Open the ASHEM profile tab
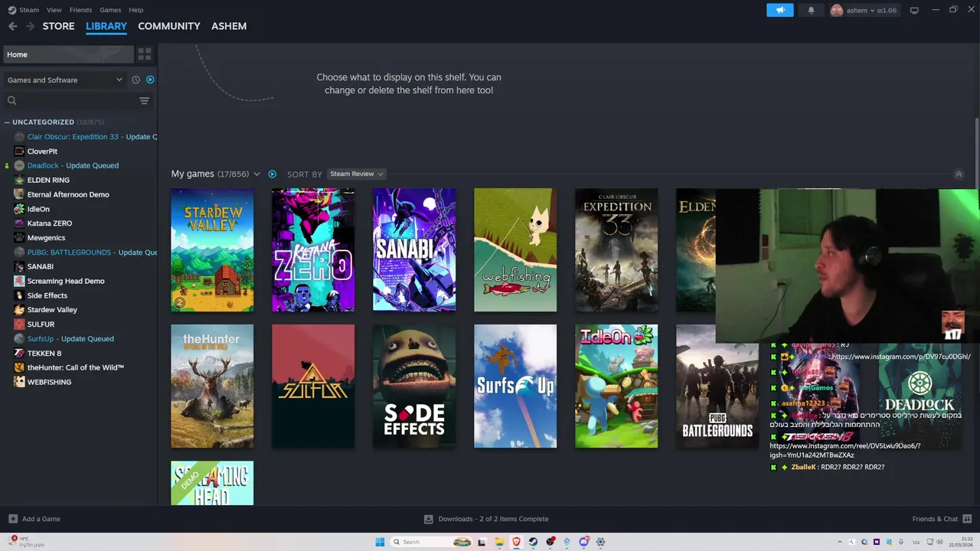The image size is (980, 551). (229, 26)
